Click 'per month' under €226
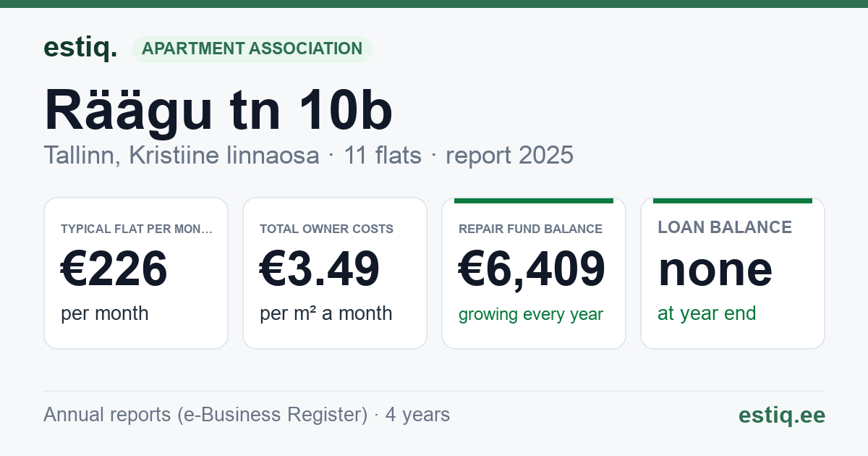Screen dimensions: 868x456 pos(105,314)
